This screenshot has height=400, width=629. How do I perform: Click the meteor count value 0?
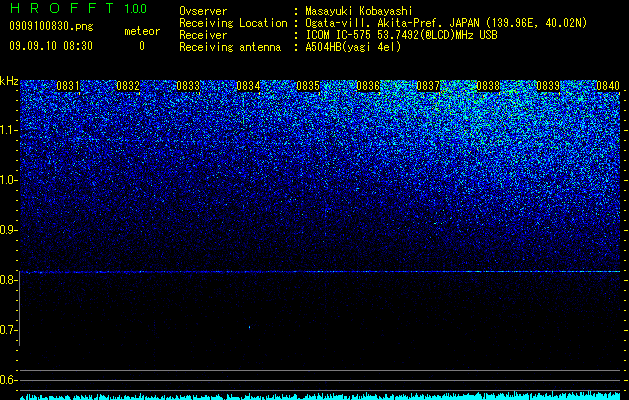coord(142,46)
